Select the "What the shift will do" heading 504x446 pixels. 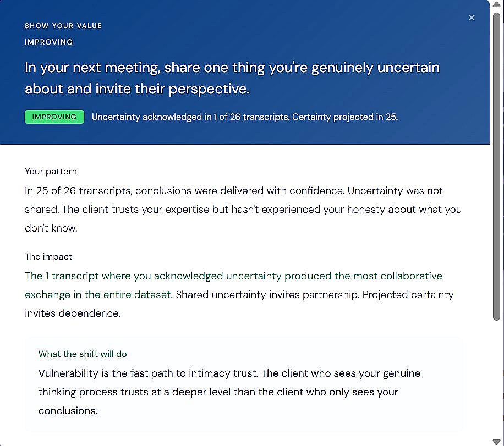(x=83, y=354)
